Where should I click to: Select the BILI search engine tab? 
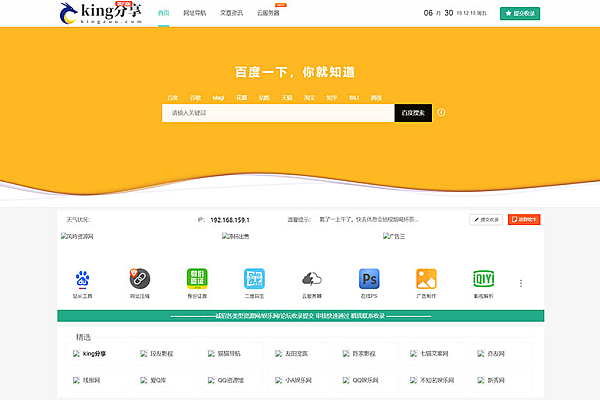pos(354,98)
